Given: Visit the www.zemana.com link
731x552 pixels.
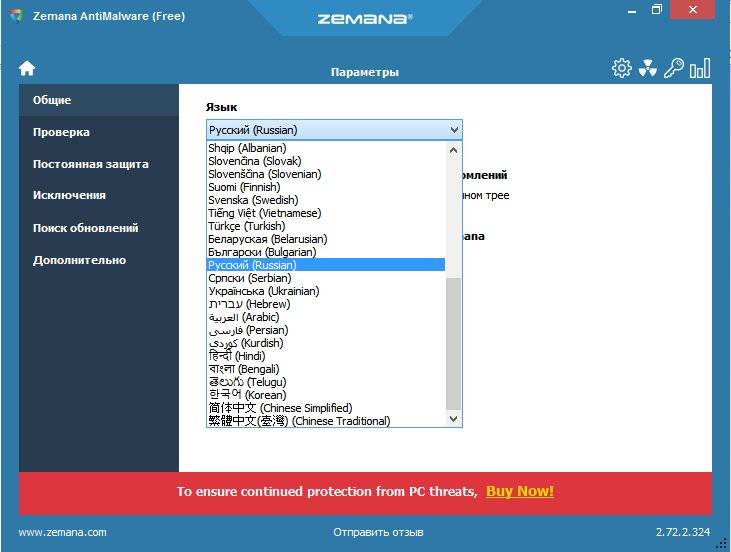Looking at the screenshot, I should (62, 532).
